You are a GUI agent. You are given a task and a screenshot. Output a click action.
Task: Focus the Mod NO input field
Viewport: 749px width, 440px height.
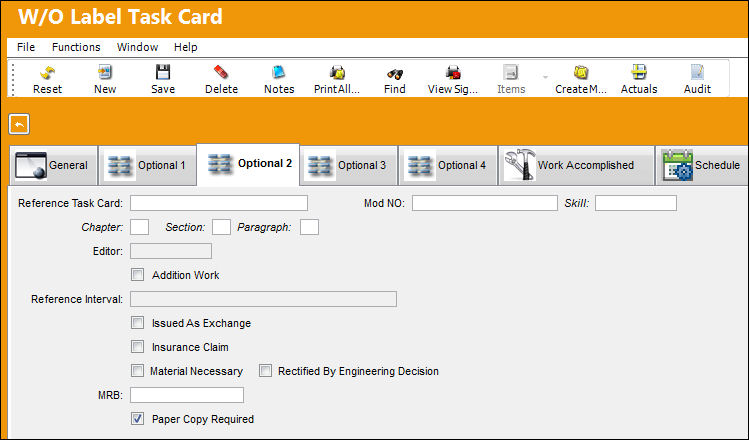[485, 203]
